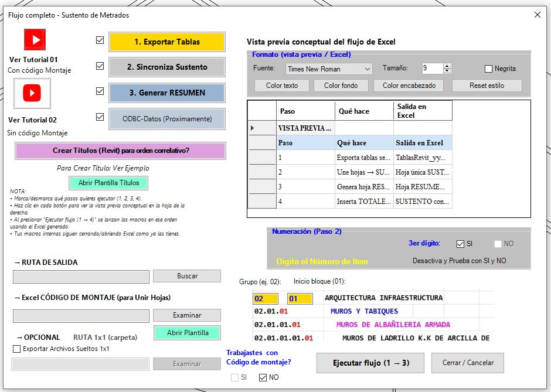Click the 3. Generar RESUMEN button
The image size is (551, 392).
[x=167, y=93]
